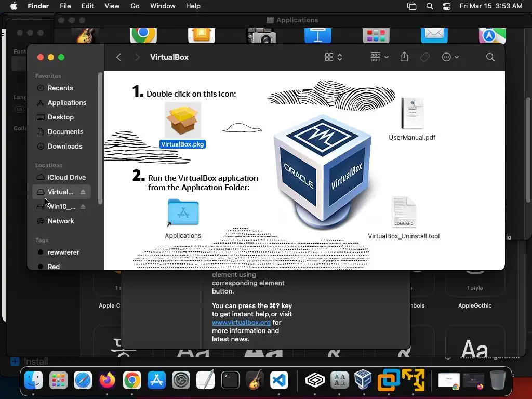This screenshot has width=532, height=399.
Task: Open the UserManual.pdf file
Action: 412,113
